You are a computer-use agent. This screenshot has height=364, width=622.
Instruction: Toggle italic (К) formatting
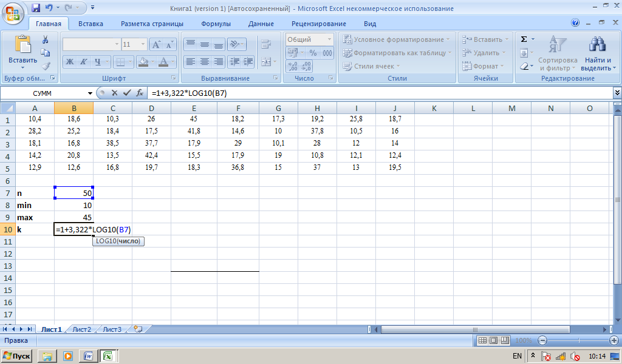(83, 62)
